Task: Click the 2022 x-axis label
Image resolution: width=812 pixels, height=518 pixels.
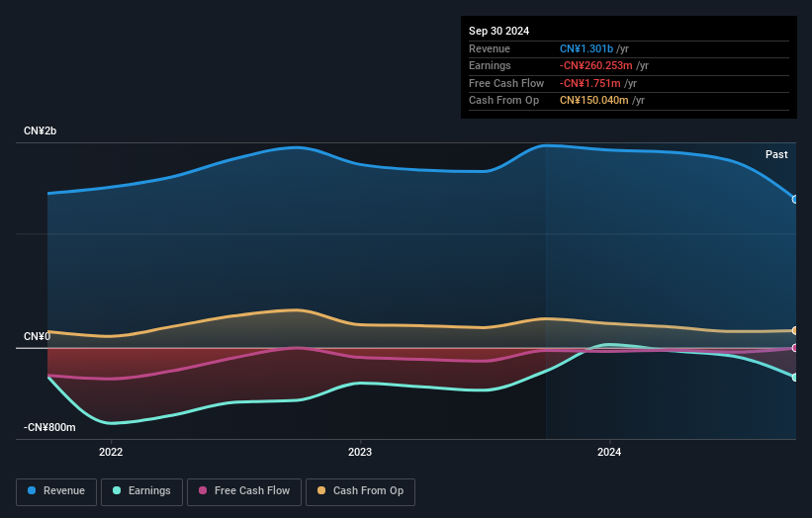Action: pos(111,452)
